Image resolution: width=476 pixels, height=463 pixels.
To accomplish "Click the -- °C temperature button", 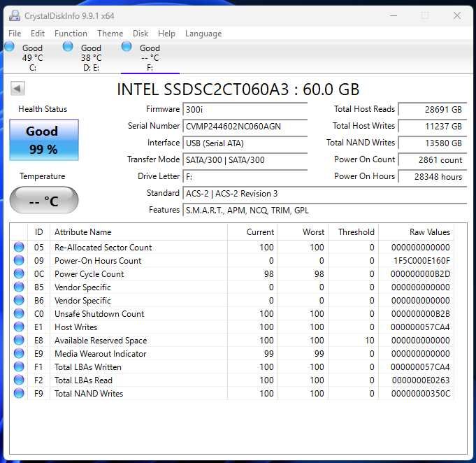I will 44,200.
